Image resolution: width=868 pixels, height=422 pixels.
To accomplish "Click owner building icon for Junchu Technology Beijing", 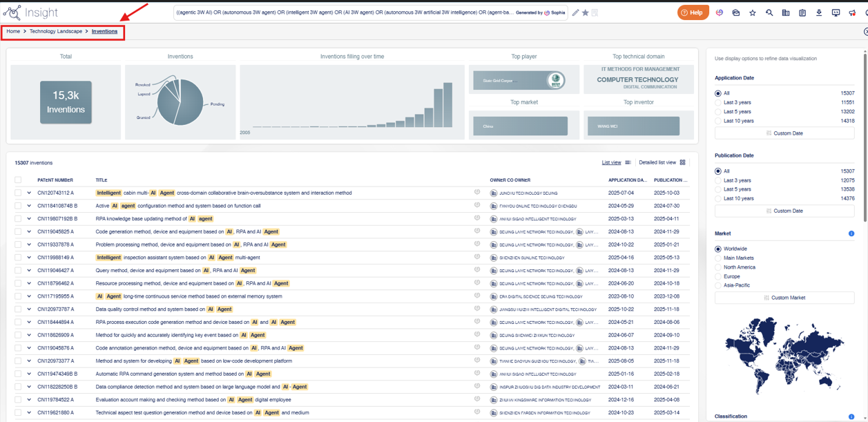I will point(494,193).
